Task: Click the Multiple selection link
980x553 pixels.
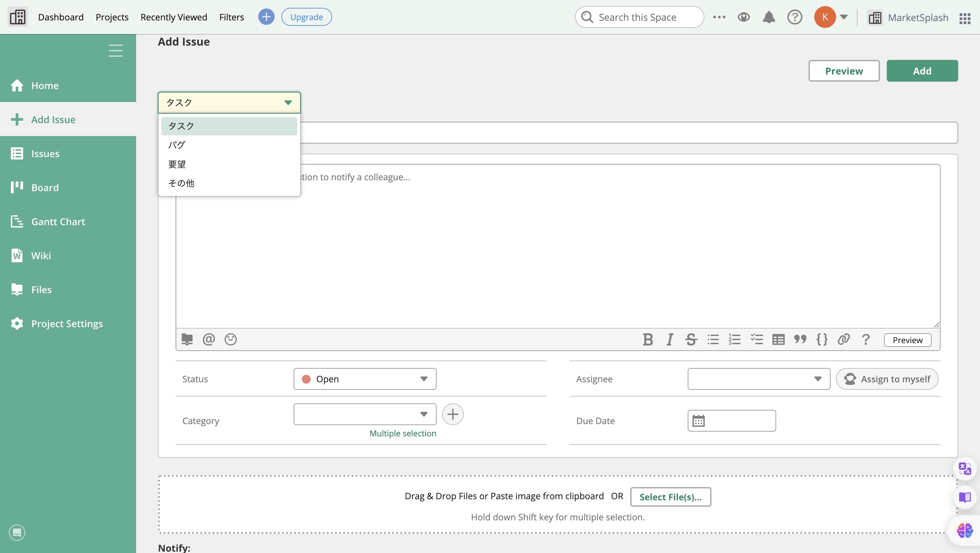Action: [x=403, y=433]
